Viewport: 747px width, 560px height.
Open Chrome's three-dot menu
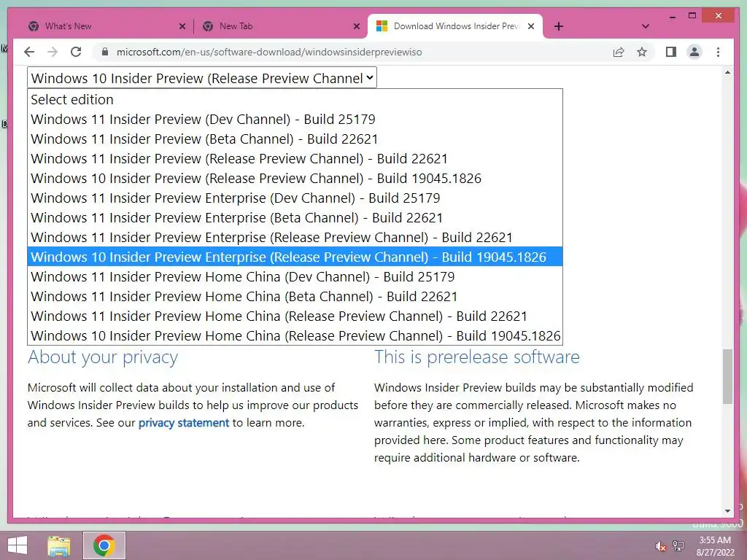[718, 52]
